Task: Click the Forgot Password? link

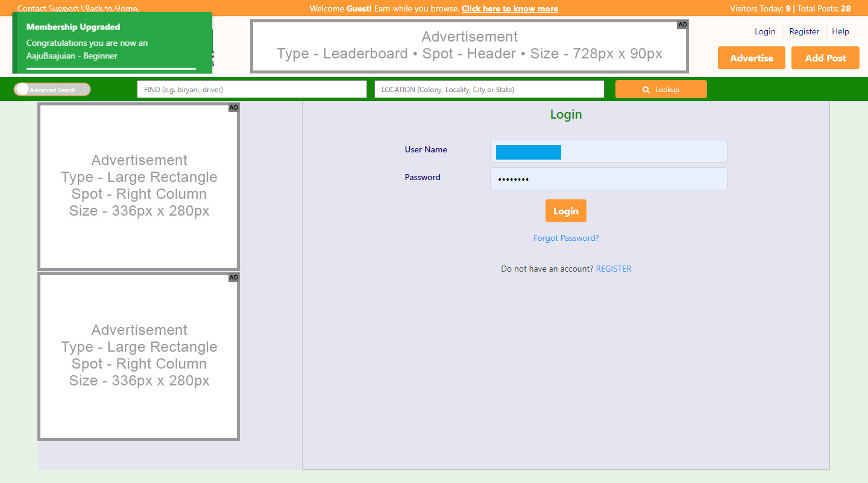Action: click(565, 238)
